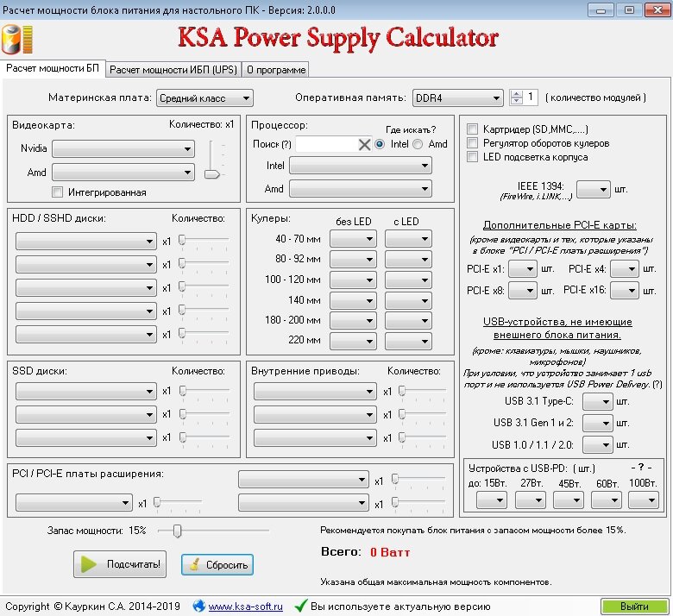
Task: Close the calculator window
Action: click(x=657, y=9)
